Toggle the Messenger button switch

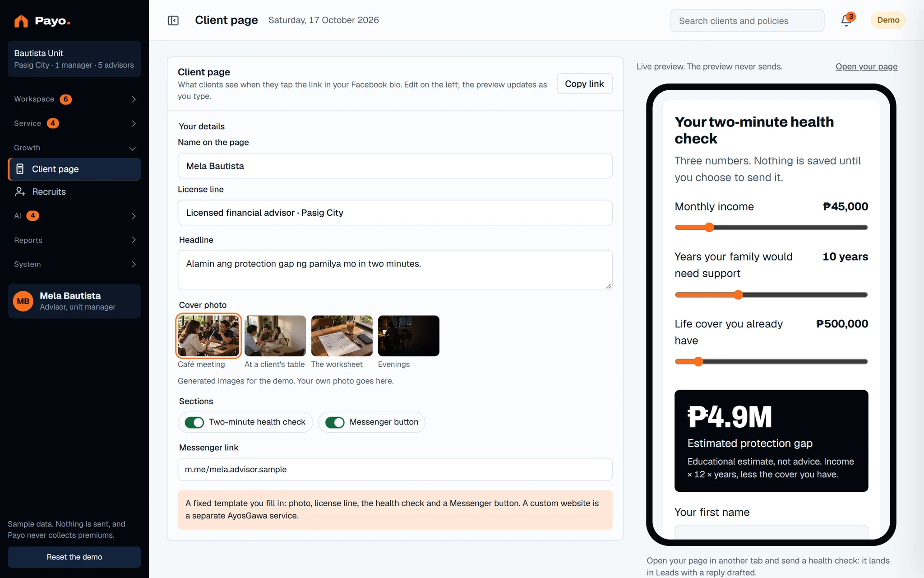point(335,422)
